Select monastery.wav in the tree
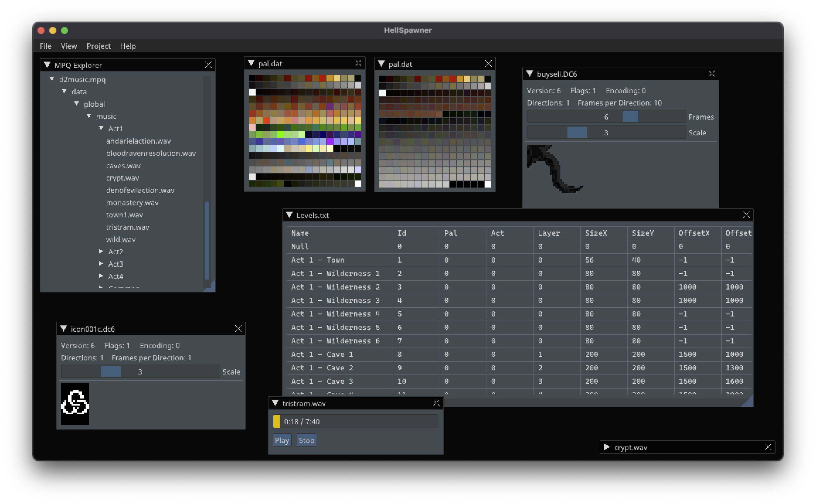Image resolution: width=816 pixels, height=504 pixels. (132, 202)
